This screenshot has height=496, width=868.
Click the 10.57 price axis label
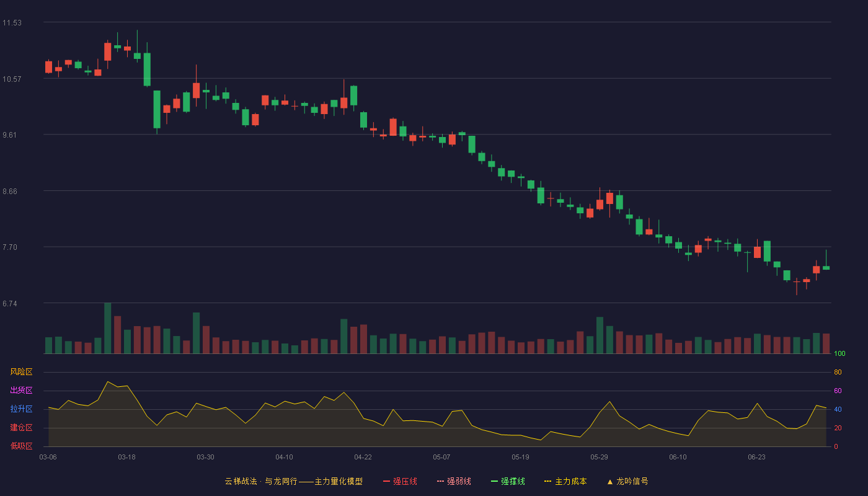coord(12,79)
